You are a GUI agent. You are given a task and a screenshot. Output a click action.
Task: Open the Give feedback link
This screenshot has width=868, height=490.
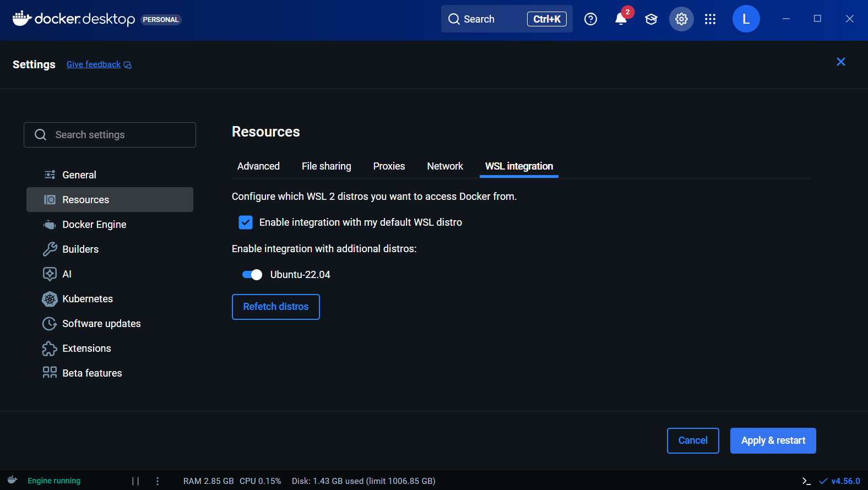pyautogui.click(x=94, y=64)
